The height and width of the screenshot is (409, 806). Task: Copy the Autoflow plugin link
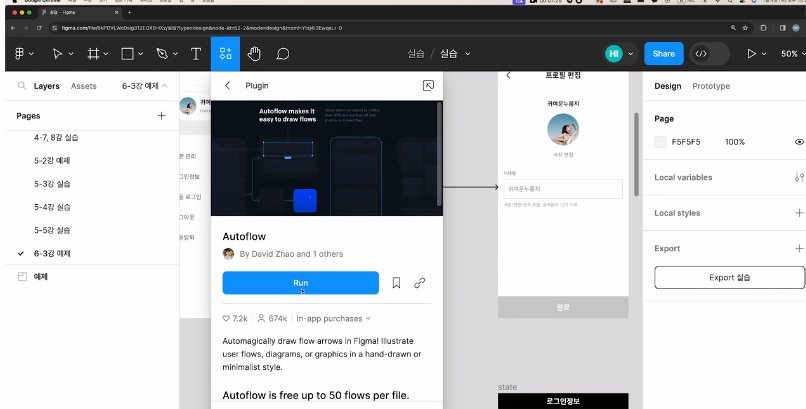tap(419, 283)
